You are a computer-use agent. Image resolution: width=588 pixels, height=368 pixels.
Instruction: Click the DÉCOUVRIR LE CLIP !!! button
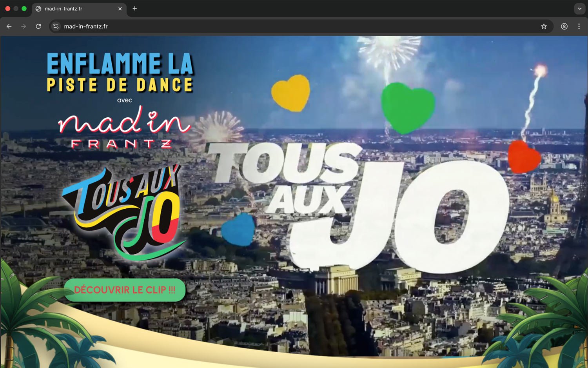coord(125,290)
